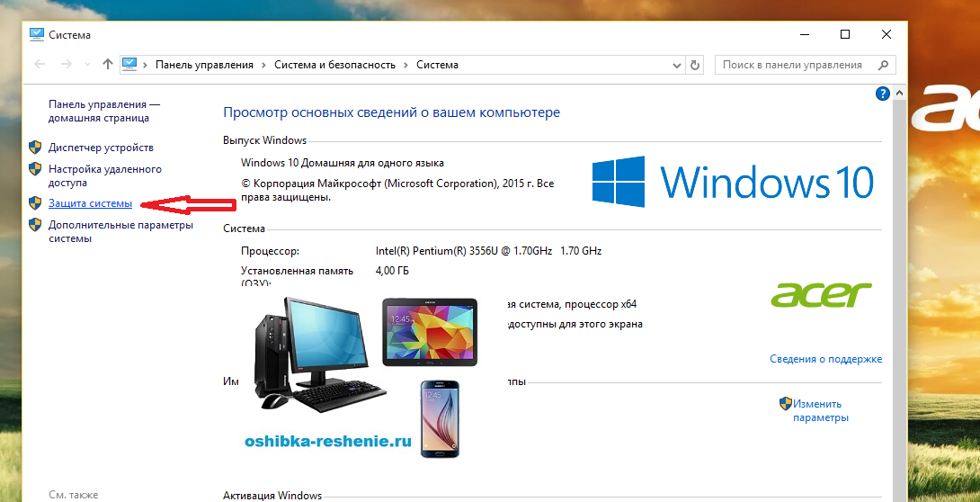Screen dimensions: 980x502
Task: Click the Back navigation arrow
Action: (40, 65)
